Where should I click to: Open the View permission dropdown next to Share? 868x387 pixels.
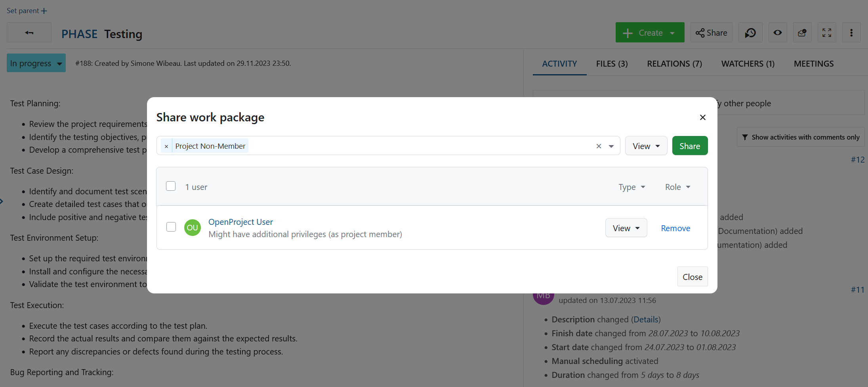click(x=646, y=146)
